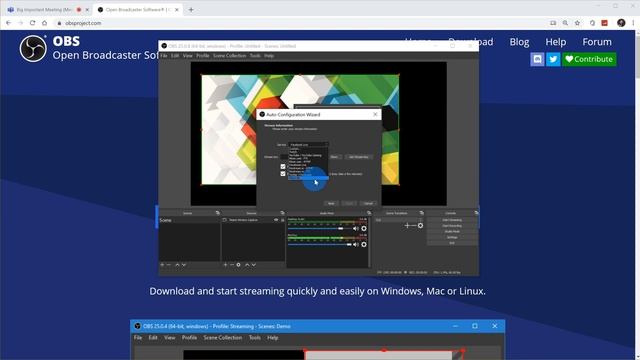Mute Mic/Aux speaker icon

pyautogui.click(x=356, y=244)
